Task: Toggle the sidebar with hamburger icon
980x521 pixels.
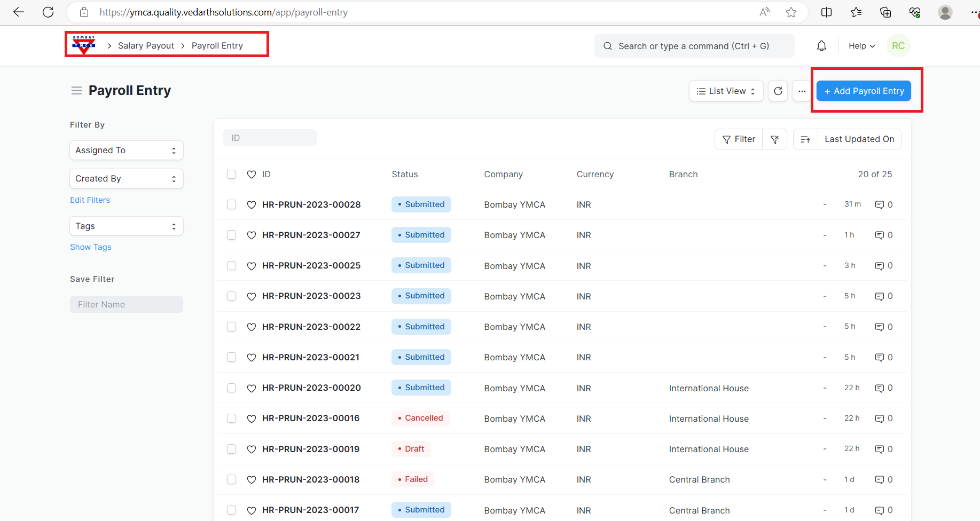Action: 76,91
